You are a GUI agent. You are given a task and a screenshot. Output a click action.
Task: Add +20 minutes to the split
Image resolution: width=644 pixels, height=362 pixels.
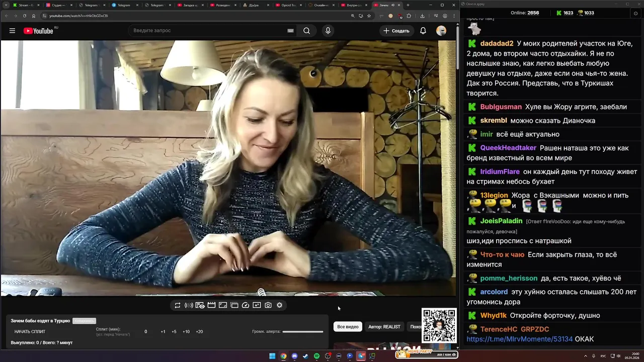point(199,332)
